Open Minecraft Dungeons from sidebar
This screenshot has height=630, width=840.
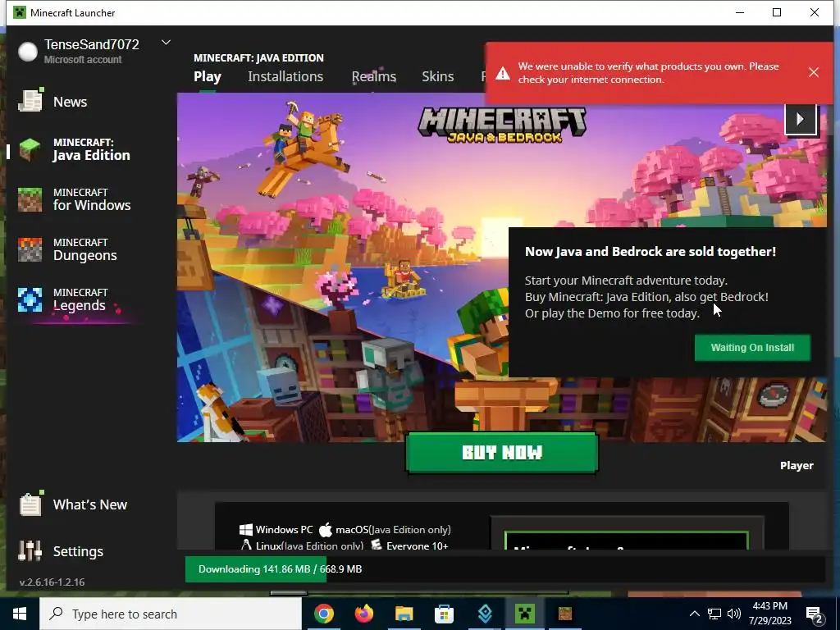pos(68,249)
